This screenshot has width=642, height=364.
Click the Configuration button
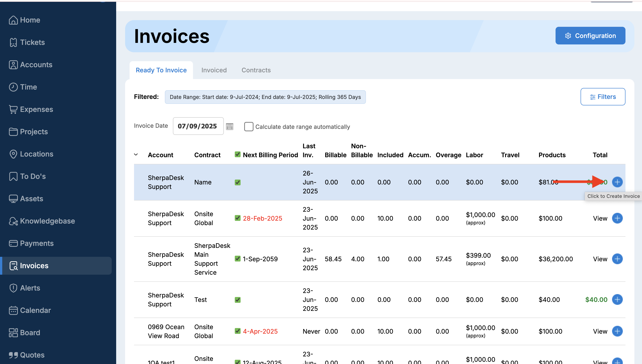pos(590,36)
